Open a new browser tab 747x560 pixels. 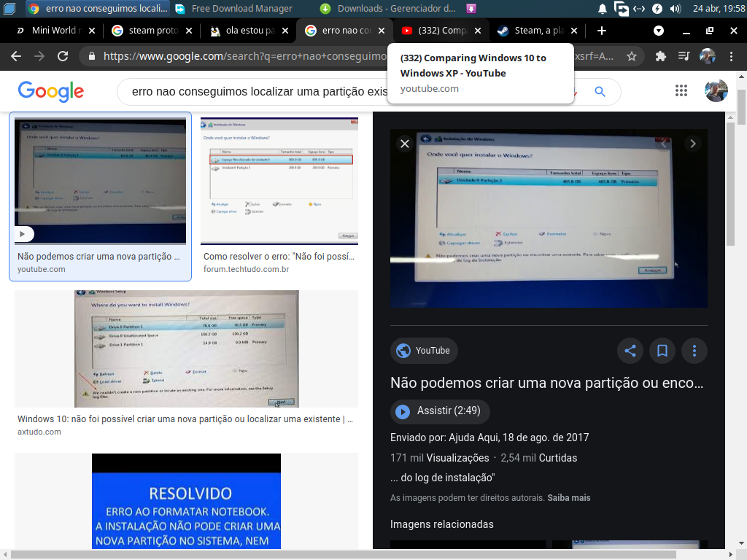[x=602, y=31]
